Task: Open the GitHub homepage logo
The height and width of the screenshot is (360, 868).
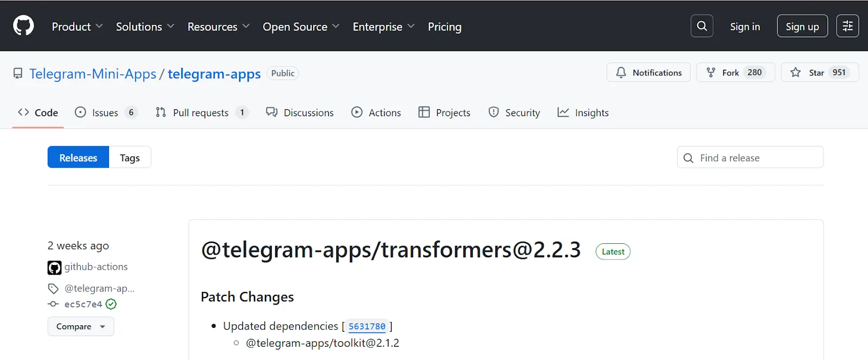Action: [x=23, y=26]
